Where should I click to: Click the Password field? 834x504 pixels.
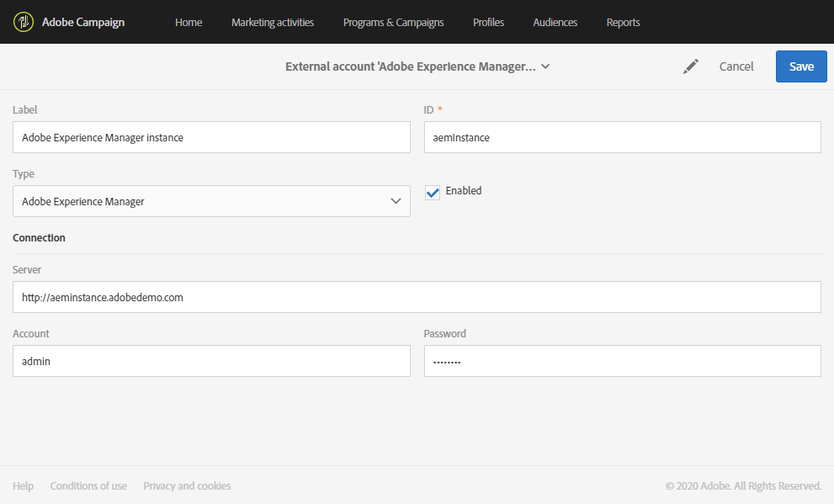point(622,360)
